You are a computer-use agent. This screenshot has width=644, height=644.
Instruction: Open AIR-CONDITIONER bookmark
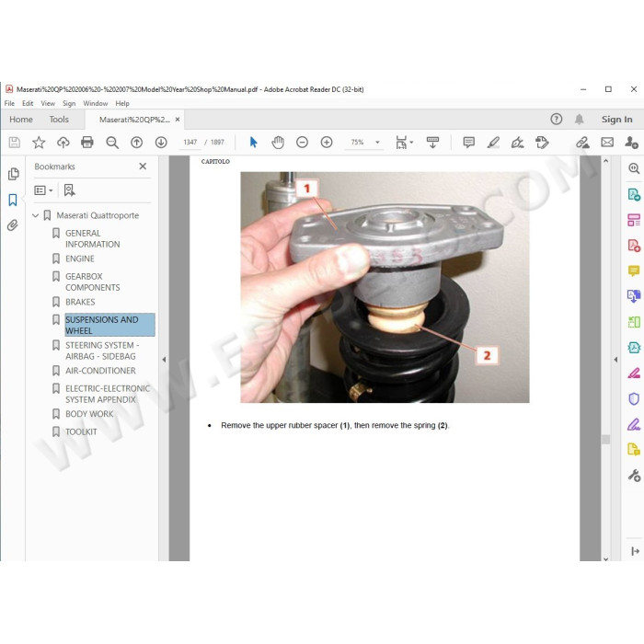pyautogui.click(x=100, y=371)
